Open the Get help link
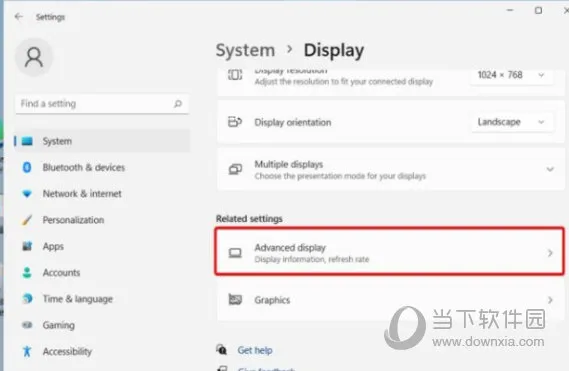This screenshot has height=371, width=569. (255, 350)
